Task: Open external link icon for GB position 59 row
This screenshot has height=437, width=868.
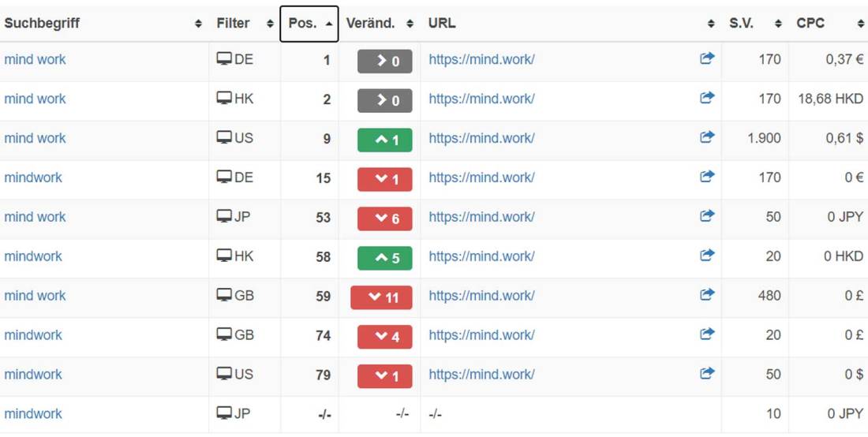Action: pyautogui.click(x=707, y=295)
